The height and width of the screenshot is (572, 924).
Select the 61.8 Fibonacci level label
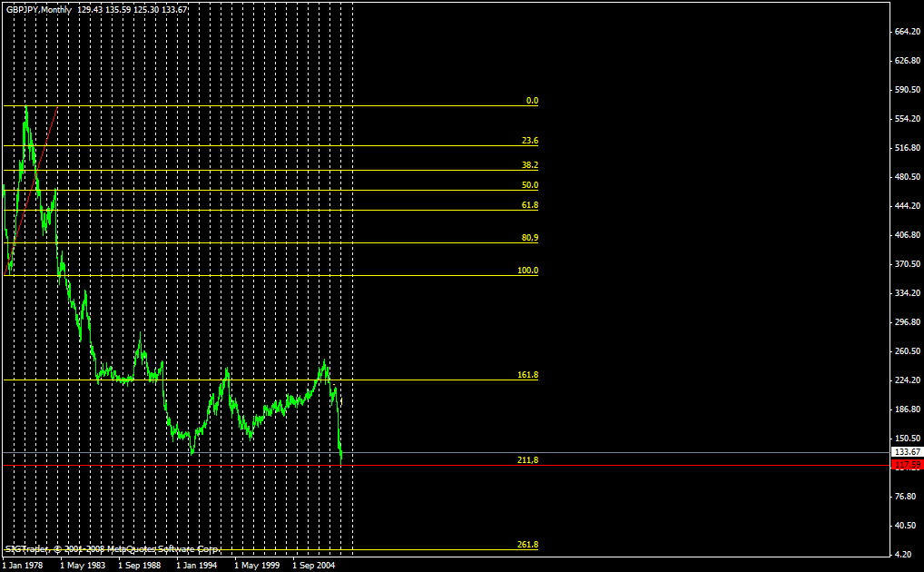[530, 205]
